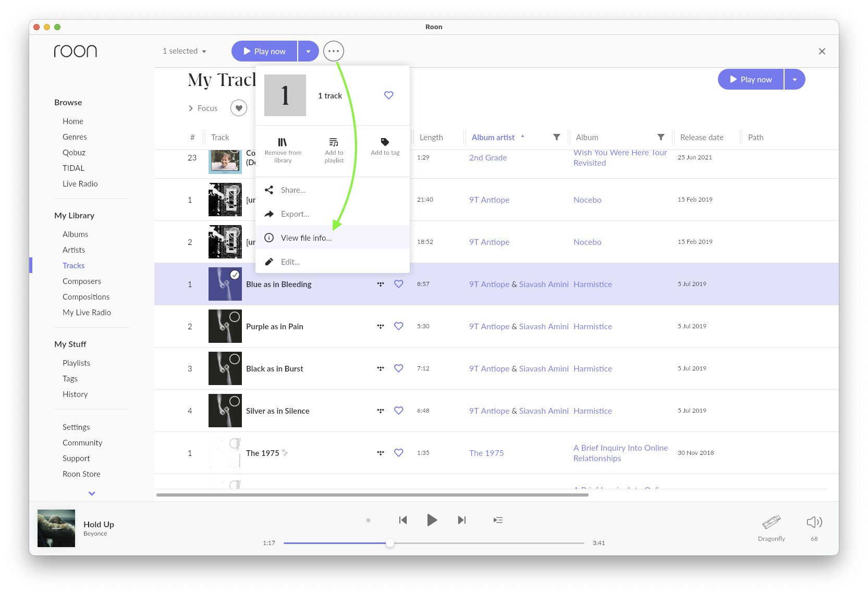
Task: Expand sidebar with down chevron
Action: point(92,493)
